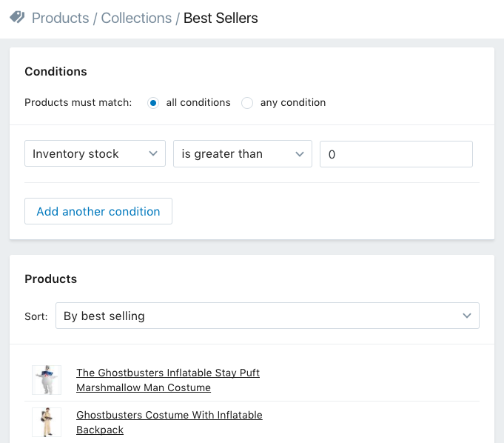Screen dimensions: 504x443
Task: Open the Ghostbusters backpack costume thumbnail image
Action: pyautogui.click(x=47, y=422)
